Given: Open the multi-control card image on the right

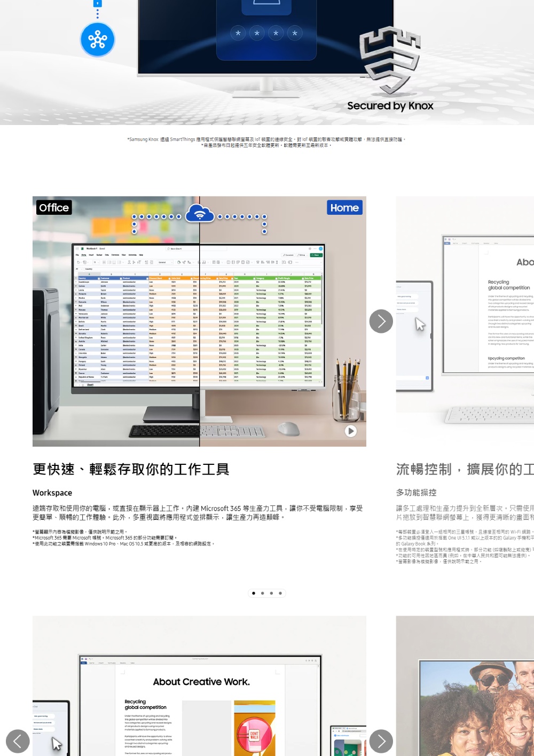Looking at the screenshot, I should point(465,321).
